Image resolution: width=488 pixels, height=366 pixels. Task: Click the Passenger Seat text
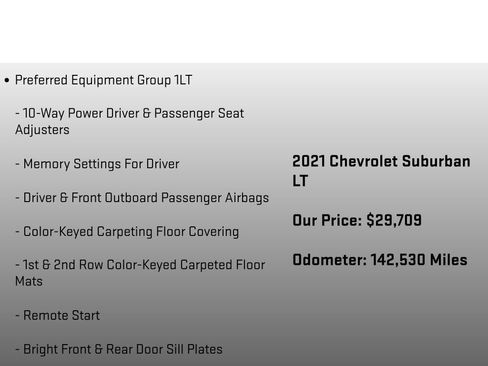click(x=199, y=114)
